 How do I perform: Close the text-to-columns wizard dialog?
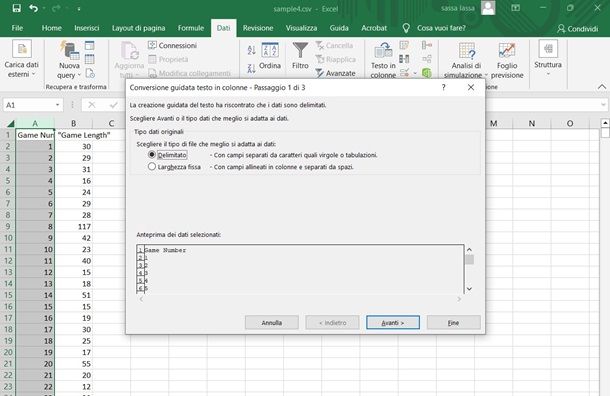pos(471,87)
